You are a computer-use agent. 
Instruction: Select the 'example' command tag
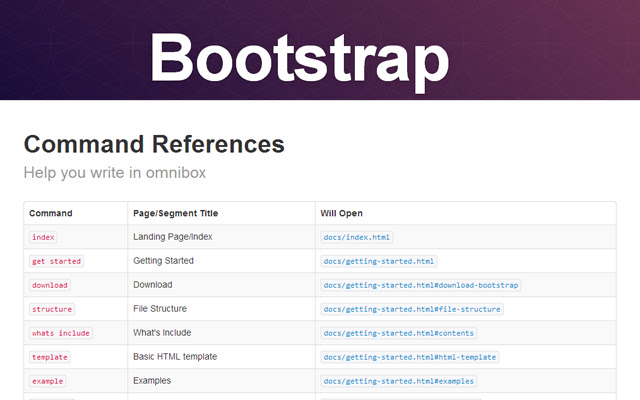(48, 381)
